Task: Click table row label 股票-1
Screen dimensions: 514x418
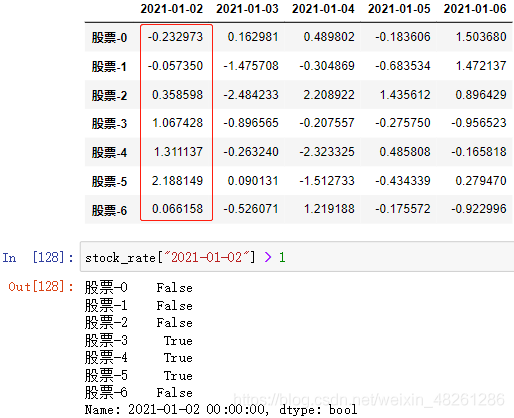Action: coord(109,66)
